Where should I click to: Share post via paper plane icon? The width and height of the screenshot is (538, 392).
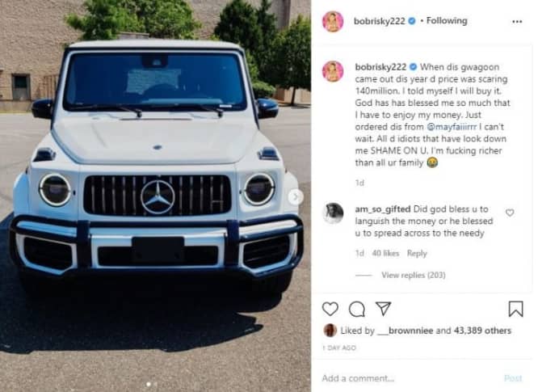(383, 308)
